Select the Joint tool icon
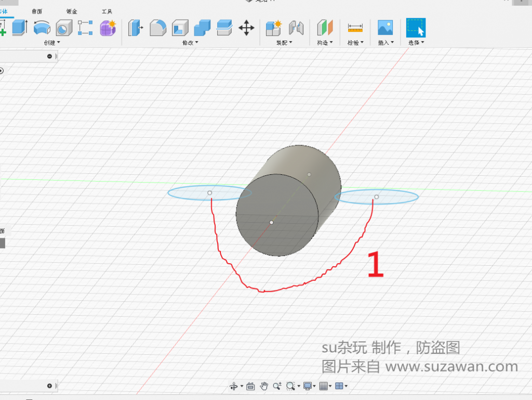The width and height of the screenshot is (532, 400). (x=296, y=28)
